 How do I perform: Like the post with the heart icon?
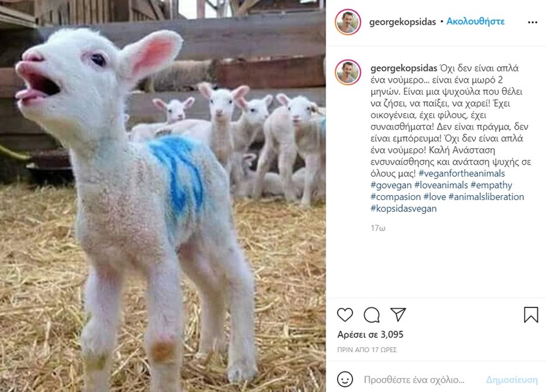(x=345, y=315)
